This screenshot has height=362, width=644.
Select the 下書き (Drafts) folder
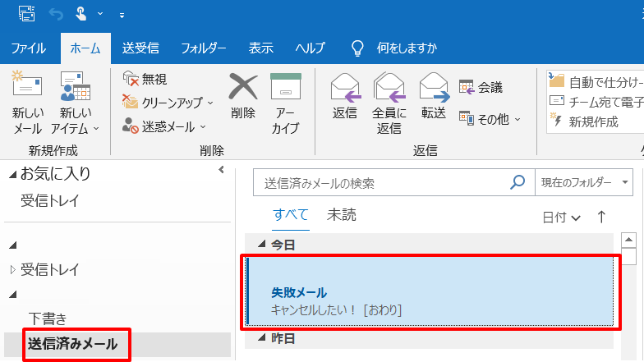[x=48, y=318]
